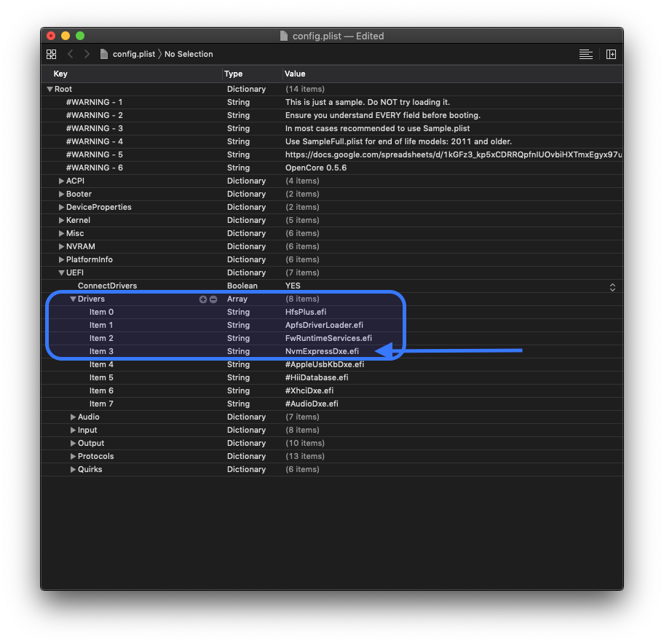The width and height of the screenshot is (664, 644).
Task: Click the Key column header
Action: click(x=60, y=74)
